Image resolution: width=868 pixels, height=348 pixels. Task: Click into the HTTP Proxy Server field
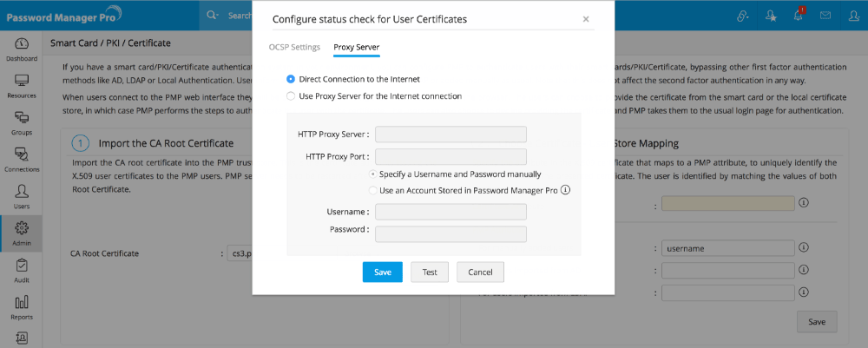click(x=450, y=135)
